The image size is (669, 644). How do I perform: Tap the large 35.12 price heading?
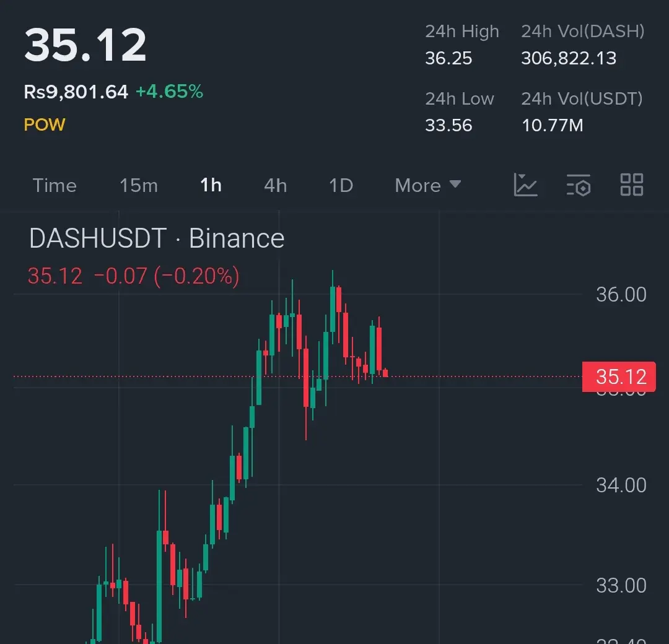(85, 45)
